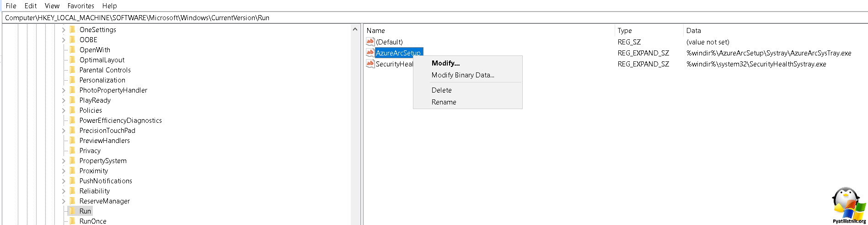Viewport: 868px width, 225px height.
Task: Click the OneSettings folder icon
Action: pos(72,29)
